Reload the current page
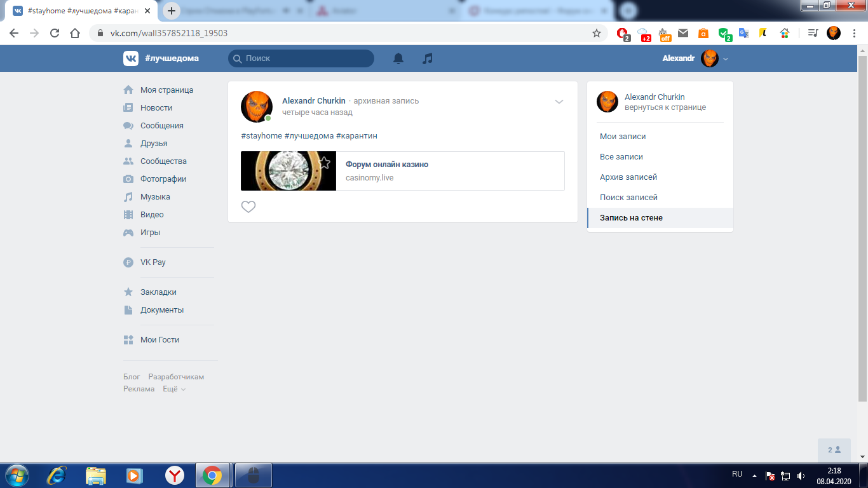This screenshot has height=488, width=868. 55,33
